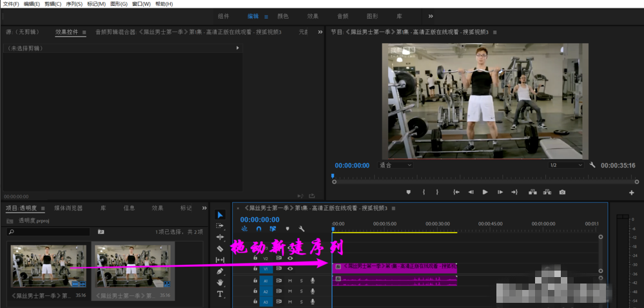This screenshot has width=644, height=308.
Task: Select the Pen tool
Action: coord(220,271)
